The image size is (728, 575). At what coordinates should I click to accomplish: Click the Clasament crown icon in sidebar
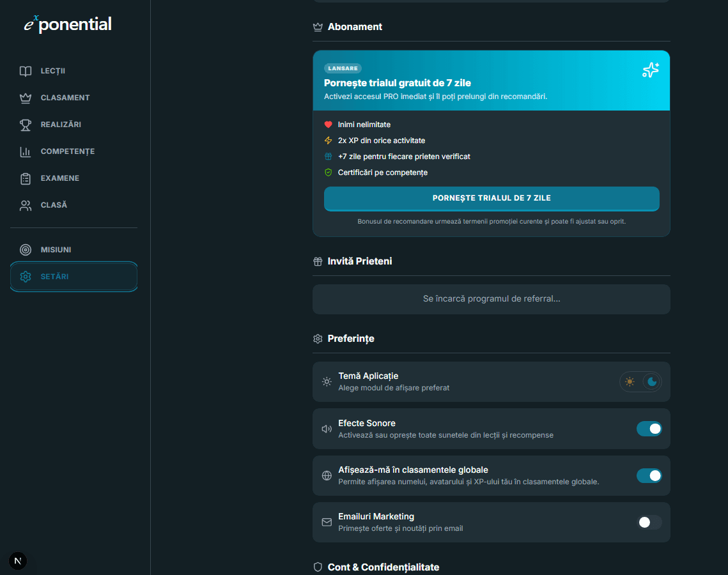coord(26,98)
